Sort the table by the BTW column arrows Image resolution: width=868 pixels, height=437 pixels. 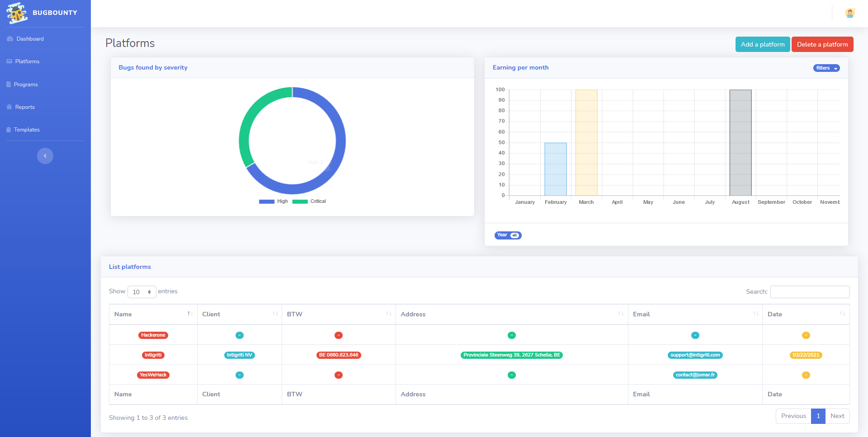[x=388, y=314]
